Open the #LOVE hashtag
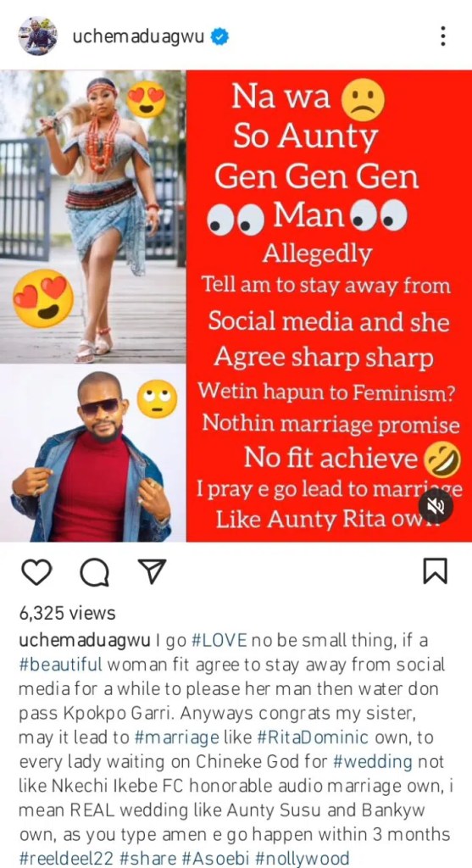 pyautogui.click(x=219, y=640)
